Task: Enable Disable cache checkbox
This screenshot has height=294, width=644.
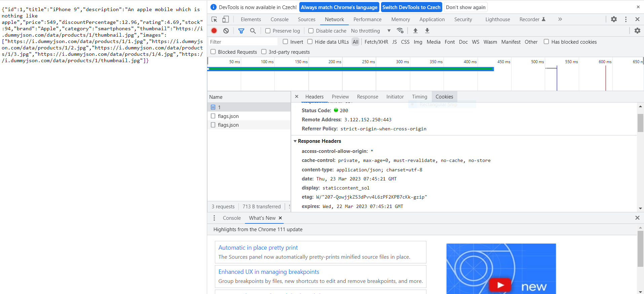Action: click(x=311, y=31)
